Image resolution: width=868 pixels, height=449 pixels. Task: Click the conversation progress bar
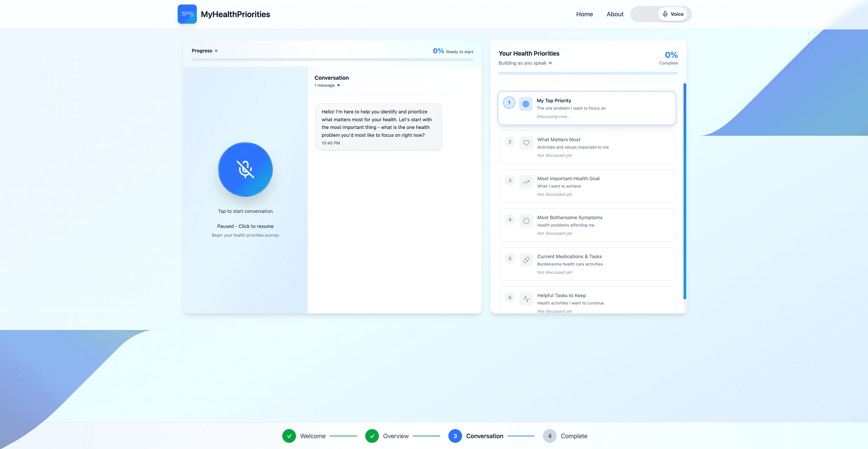(332, 60)
